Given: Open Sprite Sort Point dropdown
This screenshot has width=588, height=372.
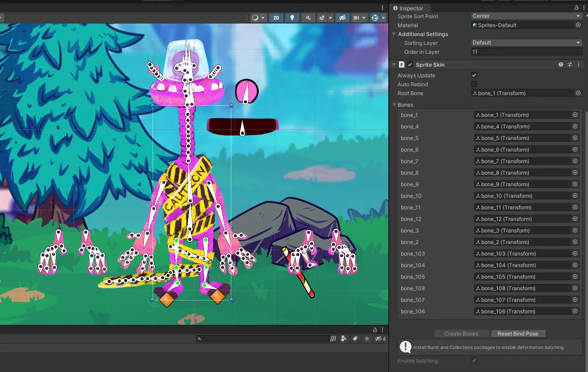Looking at the screenshot, I should 526,16.
